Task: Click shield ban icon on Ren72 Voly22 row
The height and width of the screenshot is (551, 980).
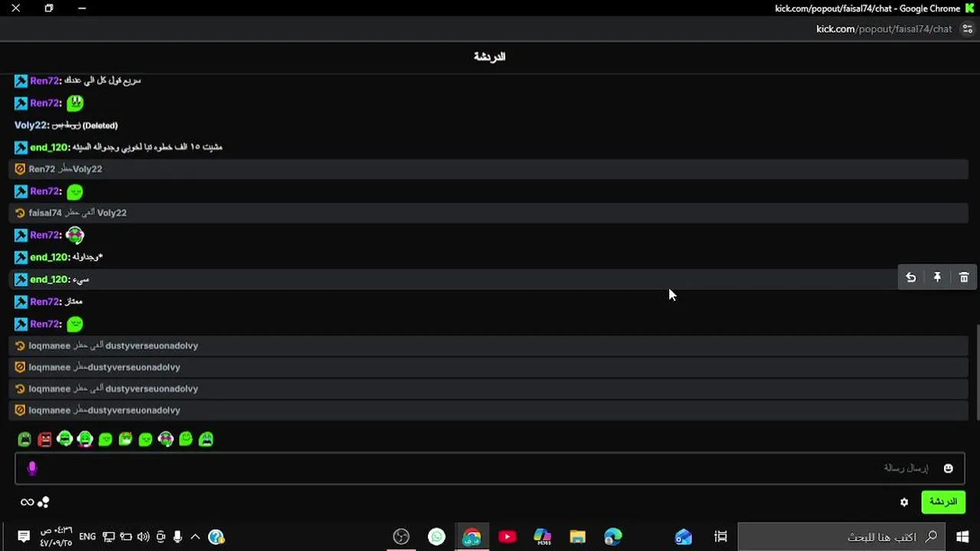Action: pyautogui.click(x=20, y=169)
